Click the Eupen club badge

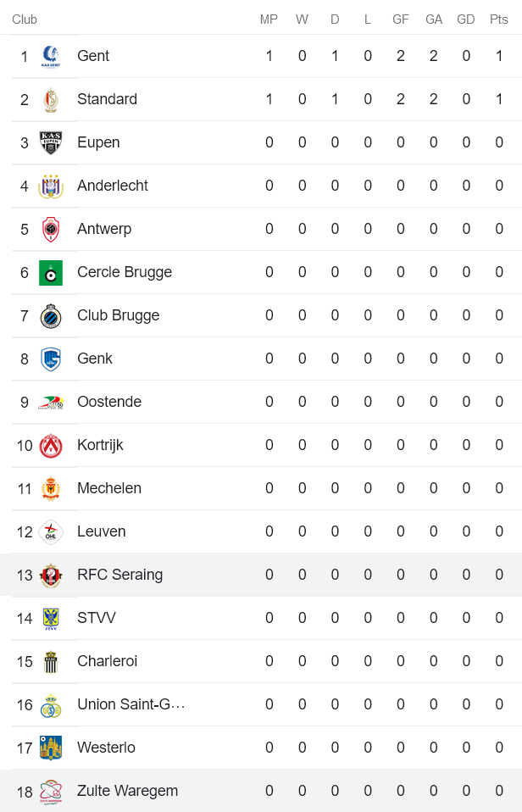49,142
